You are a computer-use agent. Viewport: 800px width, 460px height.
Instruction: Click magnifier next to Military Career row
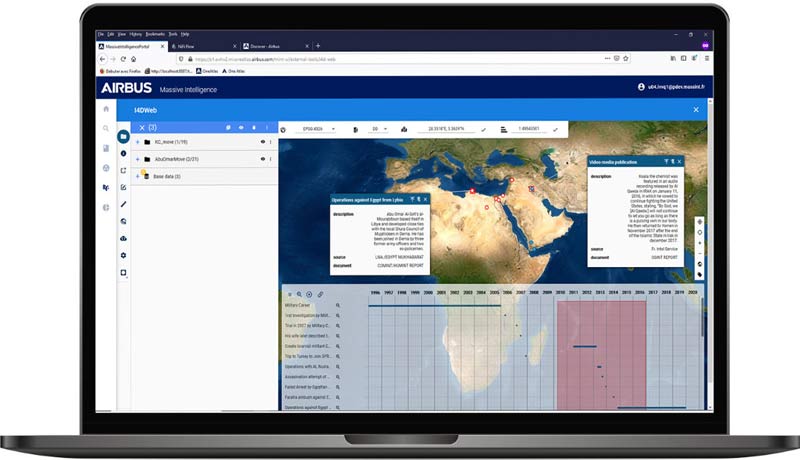tap(338, 305)
